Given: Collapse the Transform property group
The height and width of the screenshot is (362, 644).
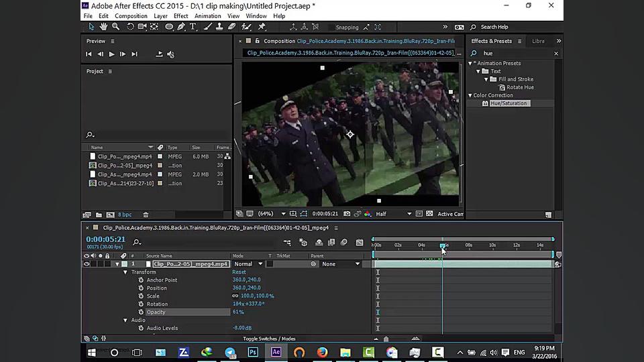Looking at the screenshot, I should tap(125, 272).
